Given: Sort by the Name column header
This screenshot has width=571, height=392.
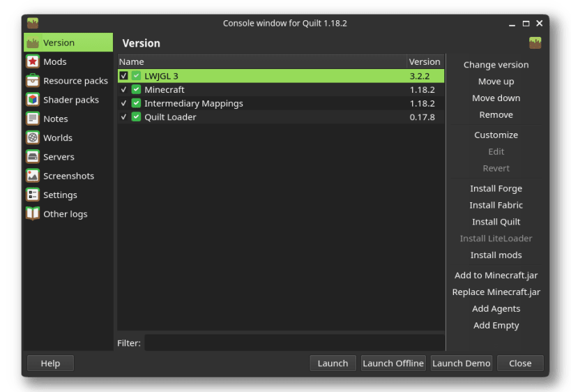Looking at the screenshot, I should 262,61.
